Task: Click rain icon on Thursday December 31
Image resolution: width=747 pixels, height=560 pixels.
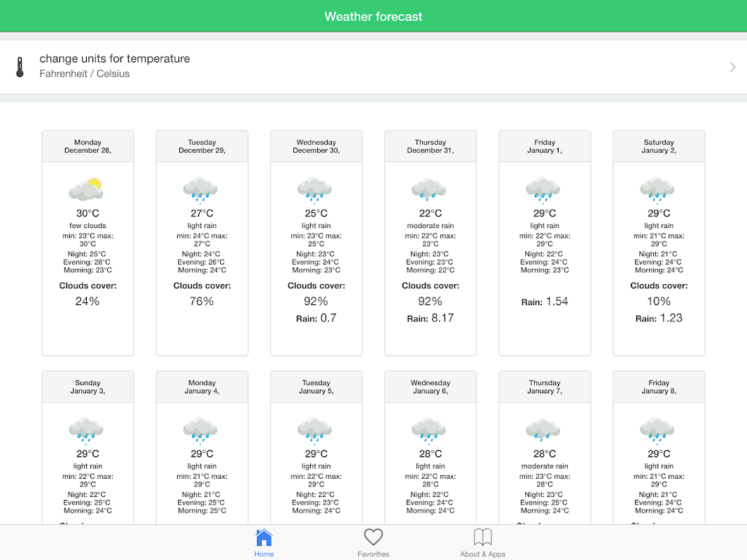Action: tap(429, 189)
